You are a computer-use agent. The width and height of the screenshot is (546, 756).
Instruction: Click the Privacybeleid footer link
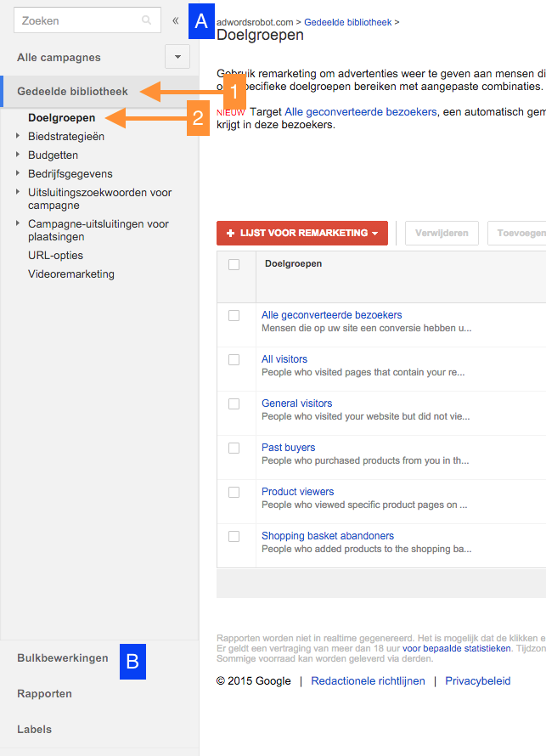pyautogui.click(x=477, y=681)
